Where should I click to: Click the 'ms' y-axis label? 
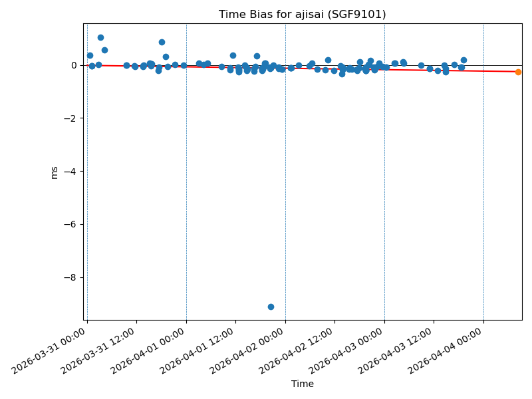pyautogui.click(x=54, y=172)
